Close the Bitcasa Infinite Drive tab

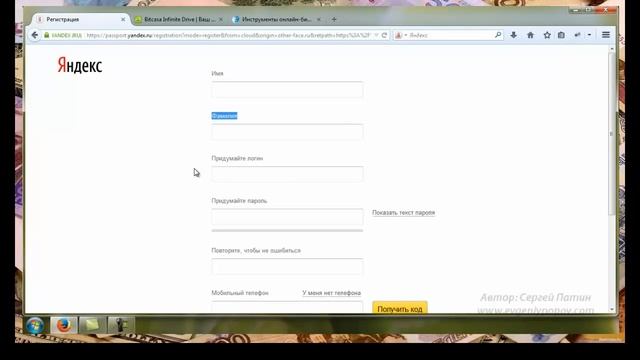(221, 19)
